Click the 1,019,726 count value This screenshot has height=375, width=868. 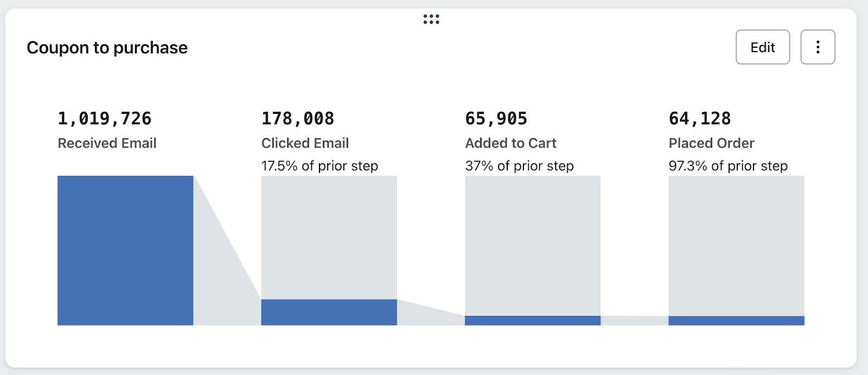coord(105,118)
